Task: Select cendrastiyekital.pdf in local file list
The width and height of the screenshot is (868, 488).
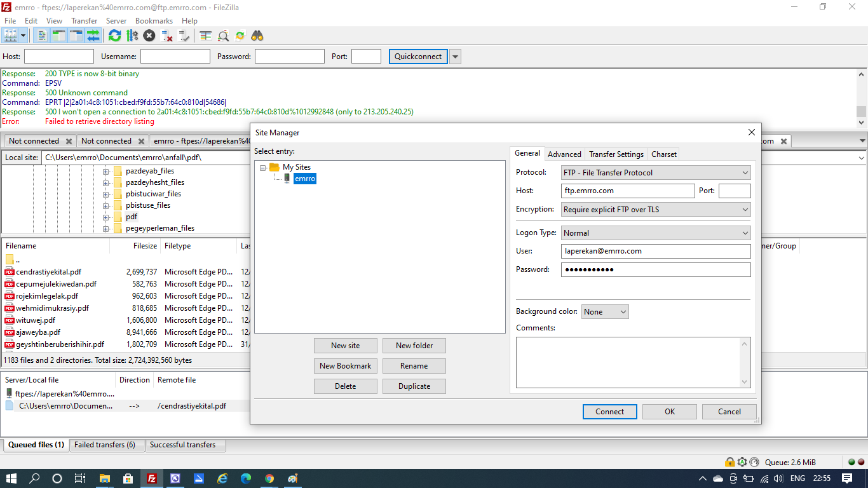Action: 49,272
